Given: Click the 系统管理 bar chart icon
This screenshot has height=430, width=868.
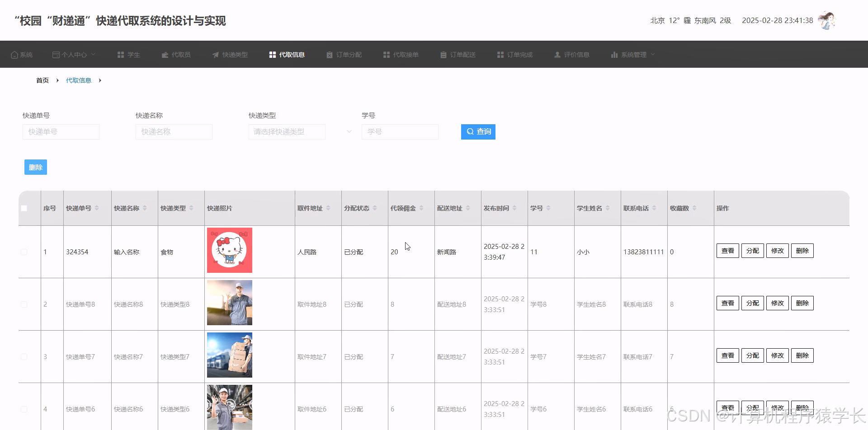Looking at the screenshot, I should coord(614,55).
